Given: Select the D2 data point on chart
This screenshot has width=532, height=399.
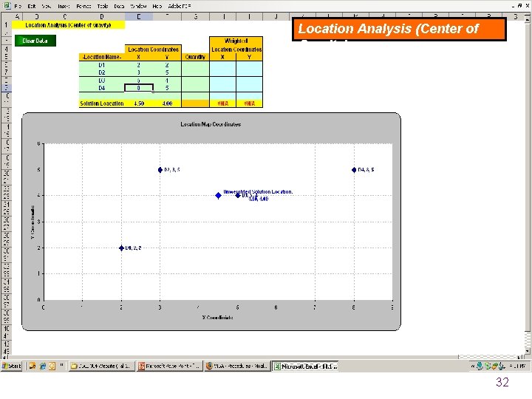Looking at the screenshot, I should point(160,170).
